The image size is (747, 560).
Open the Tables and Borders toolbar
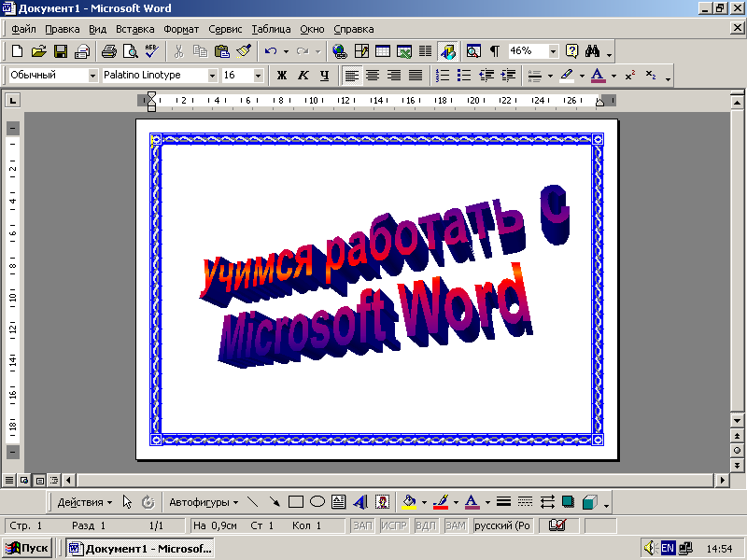coord(361,51)
